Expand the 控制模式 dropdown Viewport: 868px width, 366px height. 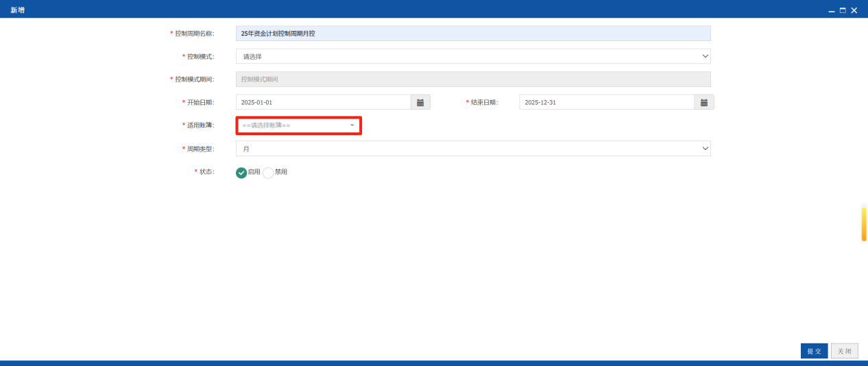(473, 56)
